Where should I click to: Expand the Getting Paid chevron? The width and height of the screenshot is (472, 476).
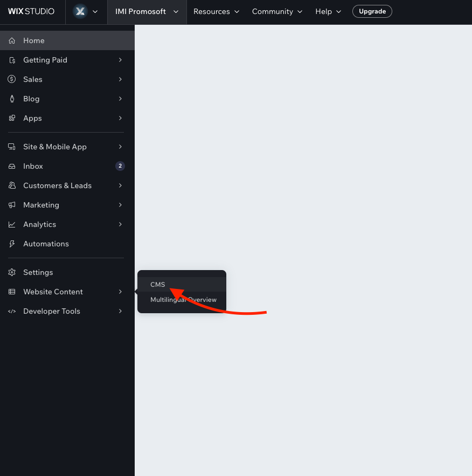pos(121,60)
